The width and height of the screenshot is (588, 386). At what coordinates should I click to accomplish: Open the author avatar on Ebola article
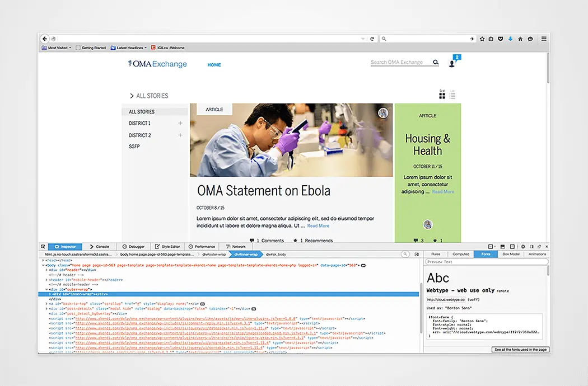(x=383, y=113)
